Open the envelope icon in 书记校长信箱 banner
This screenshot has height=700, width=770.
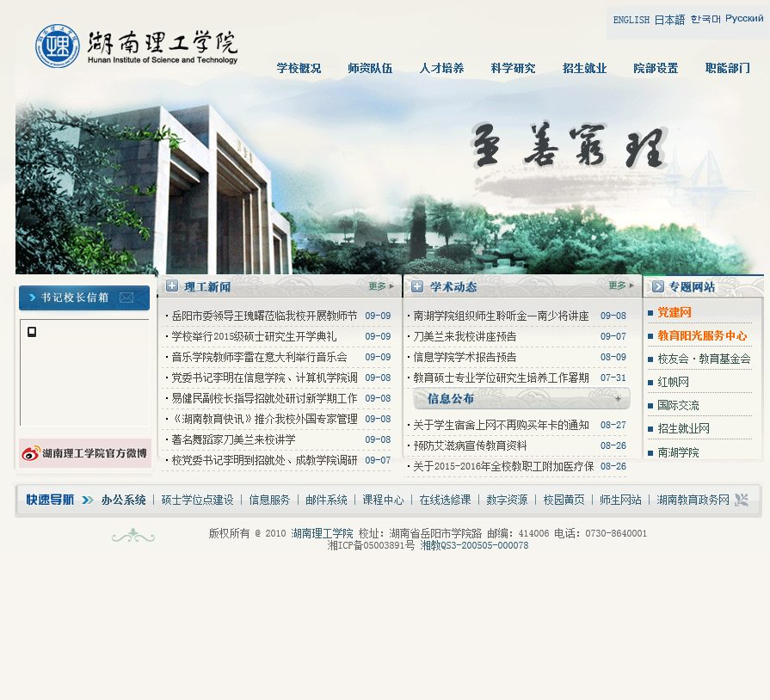(126, 298)
